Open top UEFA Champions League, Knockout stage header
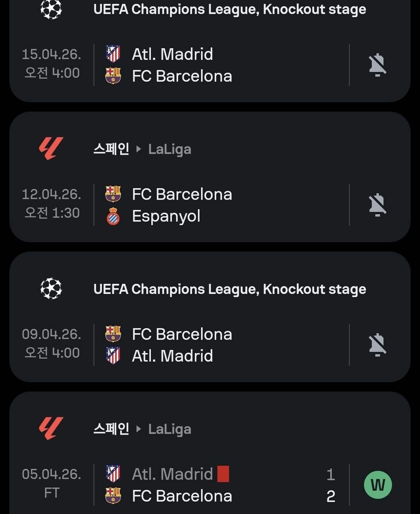 pyautogui.click(x=229, y=9)
